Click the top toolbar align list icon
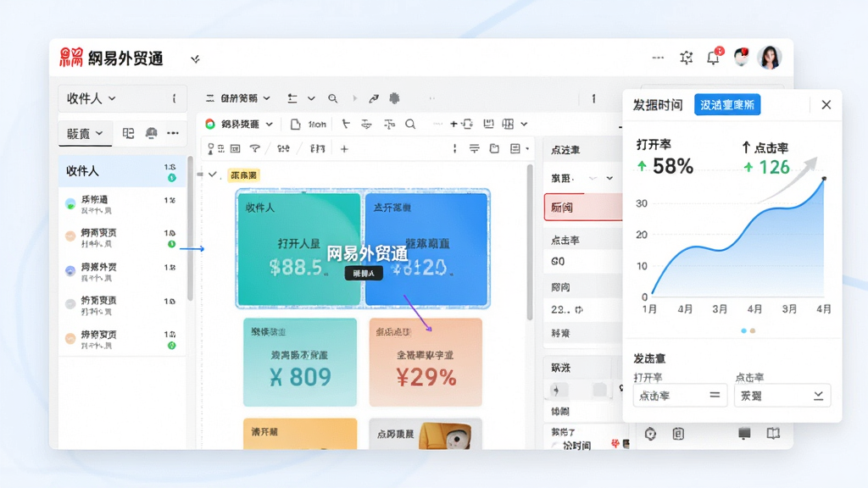This screenshot has height=488, width=868. [292, 98]
